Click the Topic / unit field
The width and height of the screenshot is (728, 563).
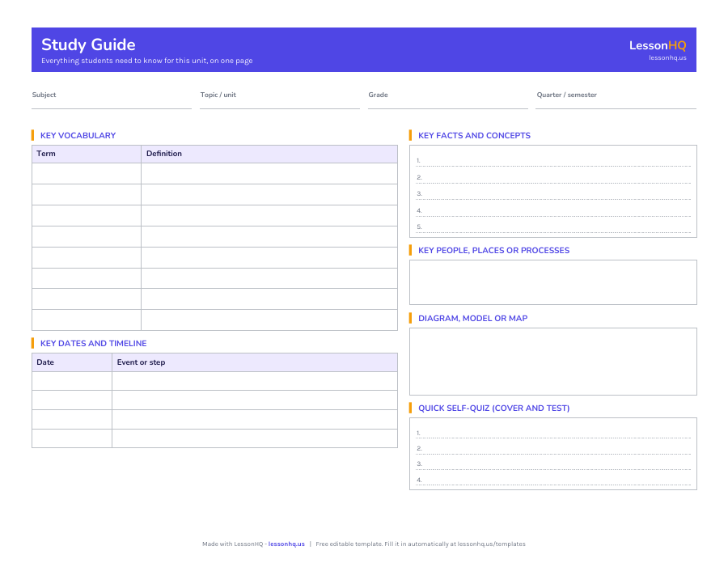(280, 99)
